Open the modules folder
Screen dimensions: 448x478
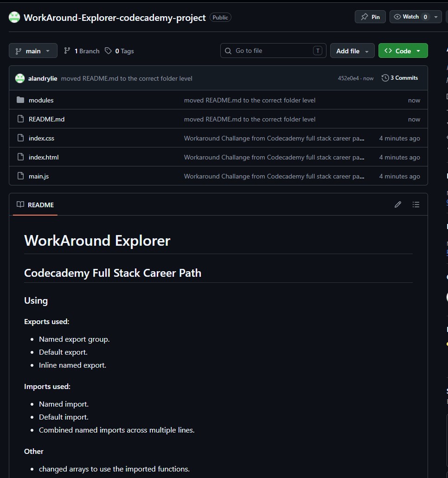pos(41,100)
